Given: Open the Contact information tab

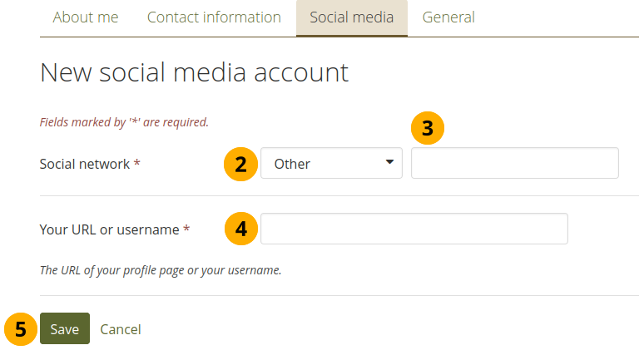Looking at the screenshot, I should click(x=214, y=17).
